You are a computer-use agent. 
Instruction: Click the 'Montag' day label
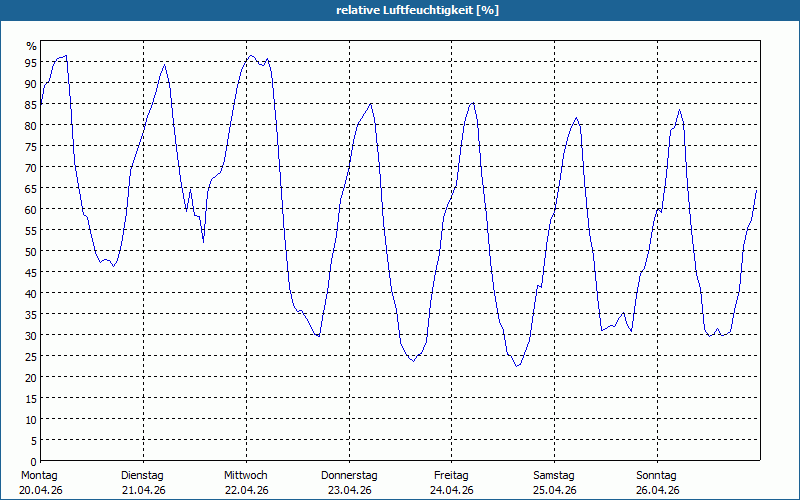(x=39, y=475)
